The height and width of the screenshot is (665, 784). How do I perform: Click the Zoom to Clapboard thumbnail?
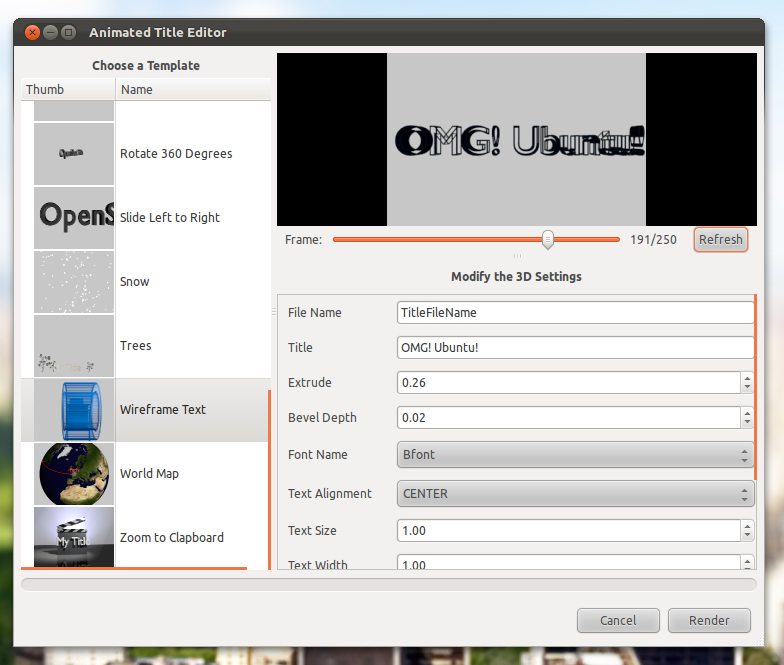pos(74,537)
